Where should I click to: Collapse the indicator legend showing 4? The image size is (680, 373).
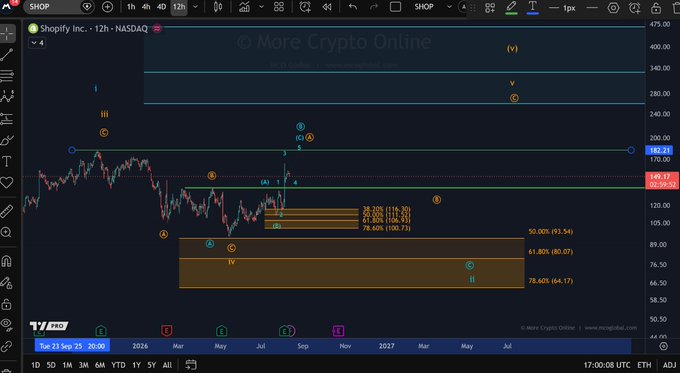click(37, 43)
